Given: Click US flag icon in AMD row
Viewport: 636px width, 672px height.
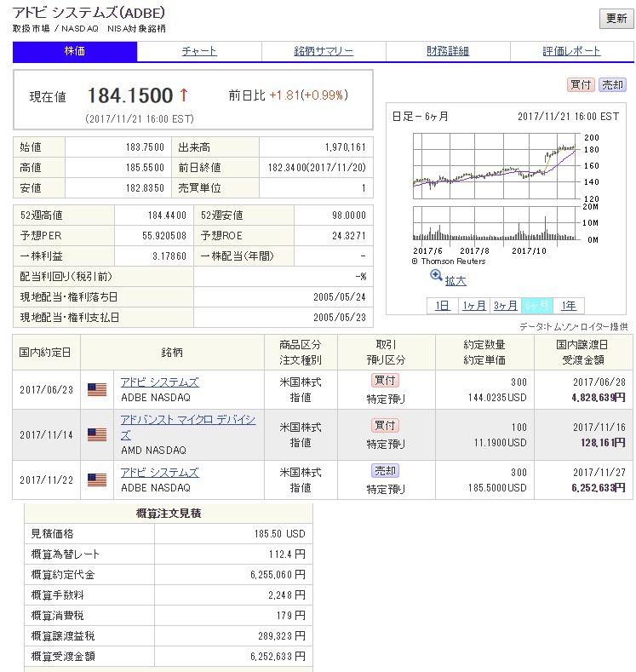Looking at the screenshot, I should [97, 434].
